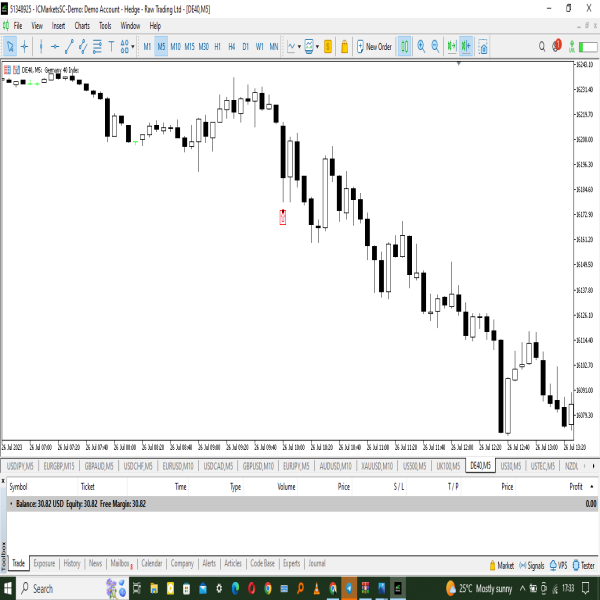Switch chart to M30 timeframe
600x600 pixels.
204,47
